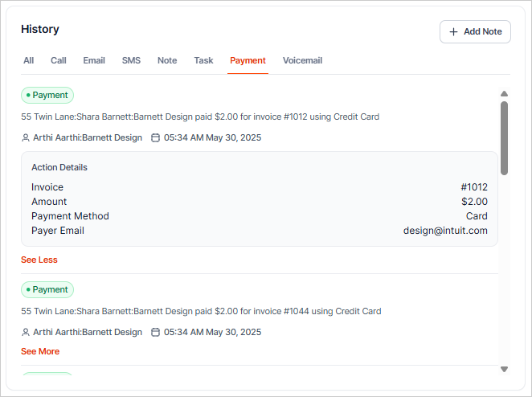Click the second green Payment badge
This screenshot has height=397, width=532.
click(47, 289)
